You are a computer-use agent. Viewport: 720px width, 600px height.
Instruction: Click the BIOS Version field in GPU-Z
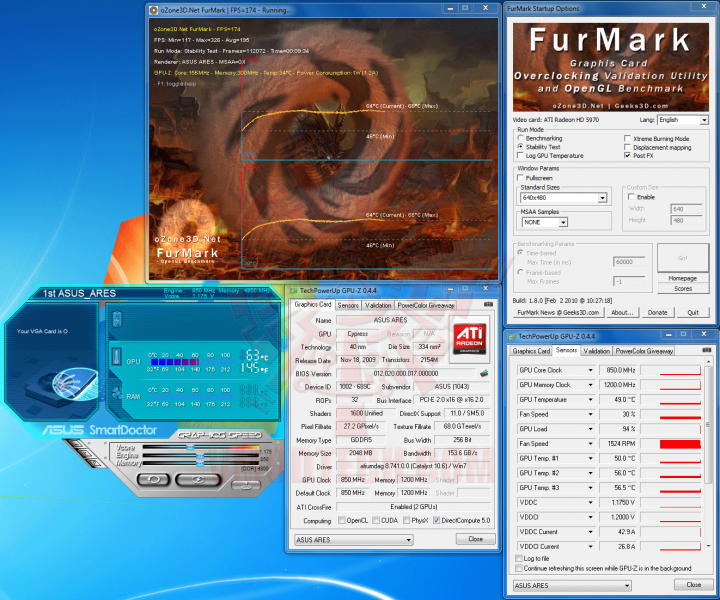405,374
